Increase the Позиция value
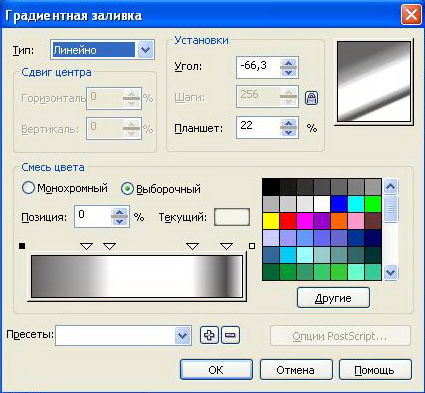The height and width of the screenshot is (393, 425). [120, 212]
